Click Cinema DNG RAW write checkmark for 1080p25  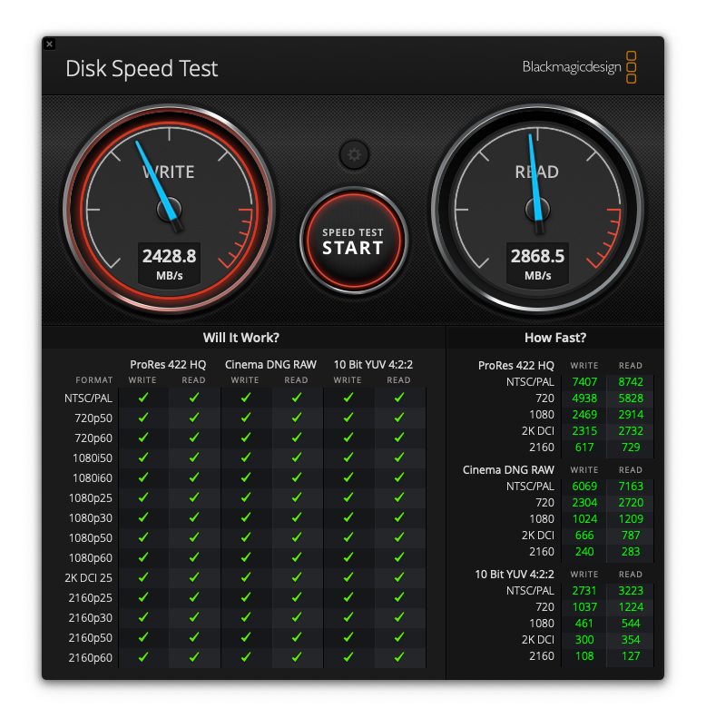pos(246,497)
